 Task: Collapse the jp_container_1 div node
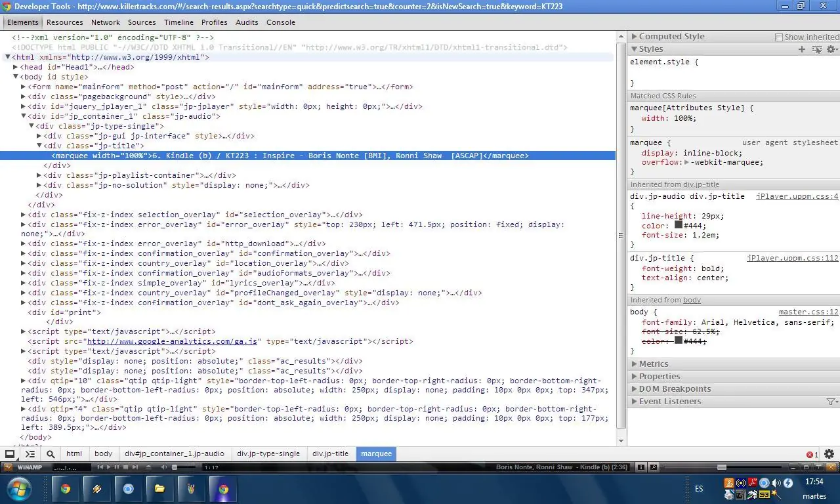[x=24, y=116]
